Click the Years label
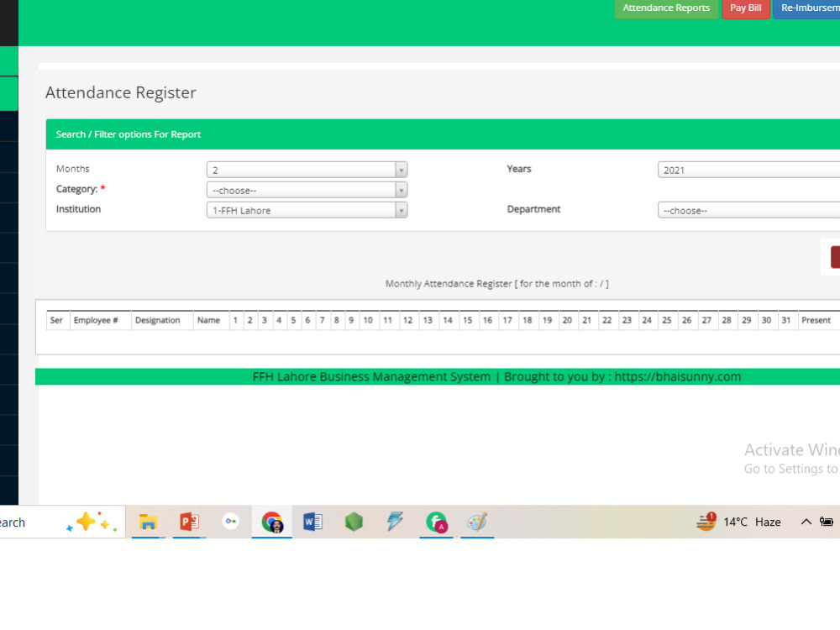840x630 pixels. click(x=519, y=169)
